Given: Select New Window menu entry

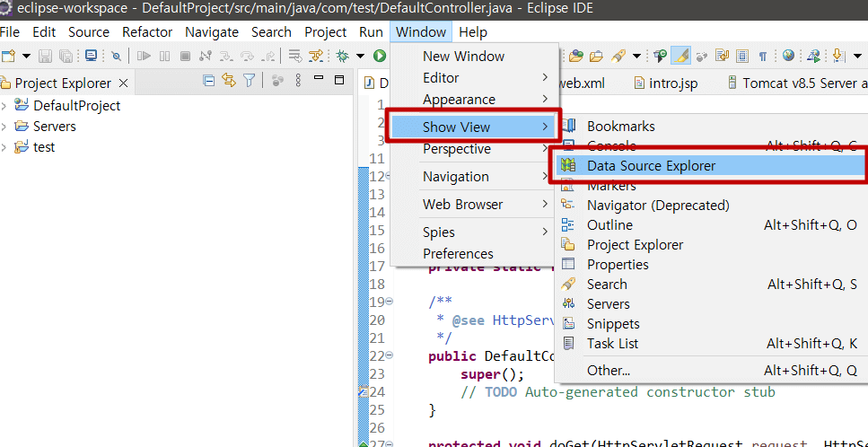Looking at the screenshot, I should [x=474, y=57].
